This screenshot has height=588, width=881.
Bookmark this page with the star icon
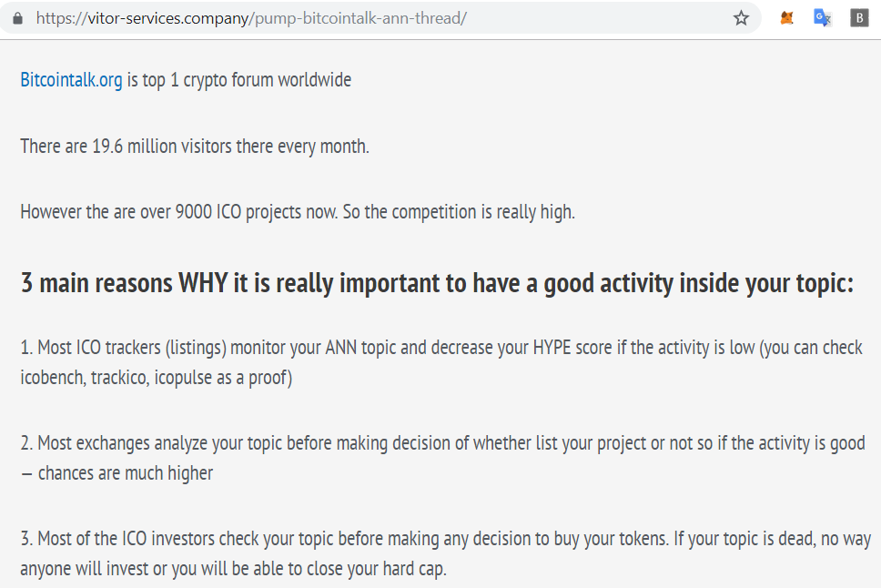point(741,18)
